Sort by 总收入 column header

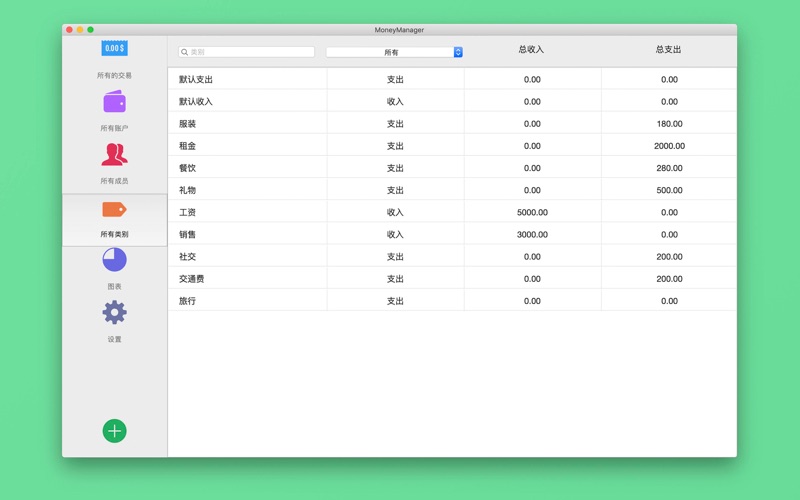pyautogui.click(x=531, y=49)
